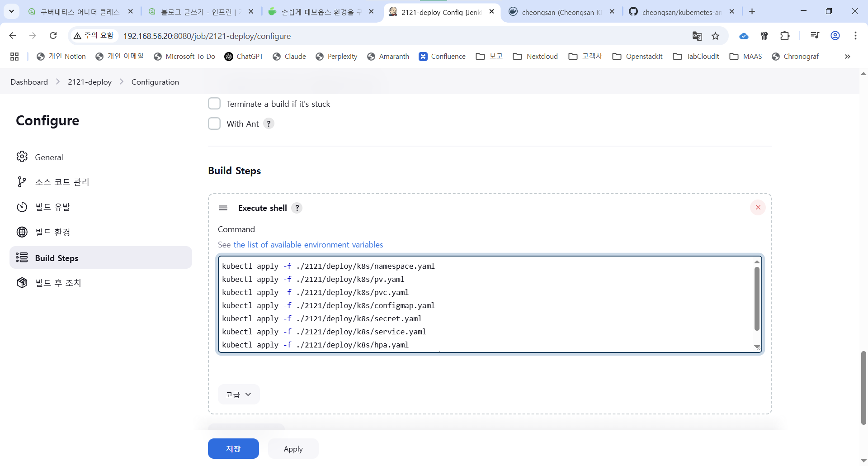Expand the 고급 advanced options dropdown

239,395
